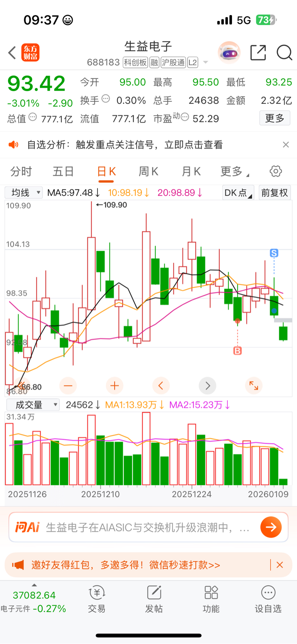This screenshot has height=644, width=297.
Task: Move chart right with right chevron
Action: (x=207, y=386)
